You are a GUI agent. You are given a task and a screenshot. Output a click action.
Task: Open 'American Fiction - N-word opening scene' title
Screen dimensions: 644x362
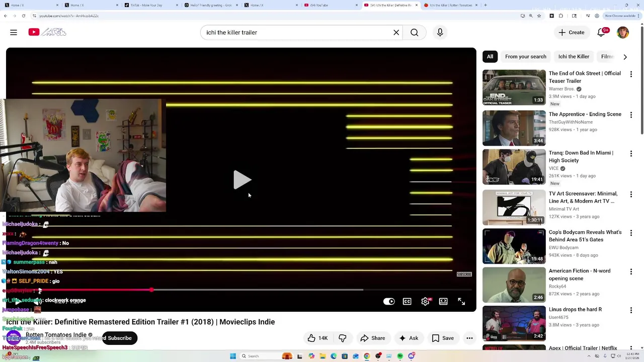[580, 275]
